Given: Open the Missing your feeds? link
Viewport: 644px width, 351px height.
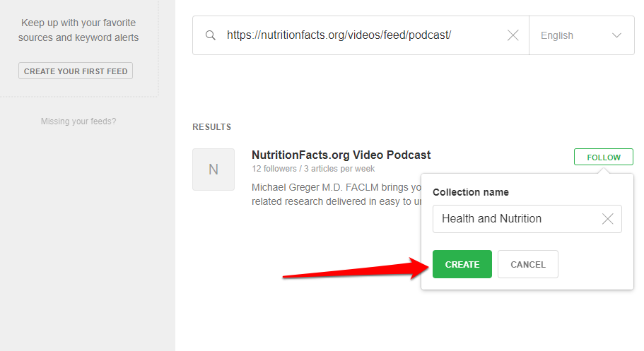Looking at the screenshot, I should tap(78, 121).
